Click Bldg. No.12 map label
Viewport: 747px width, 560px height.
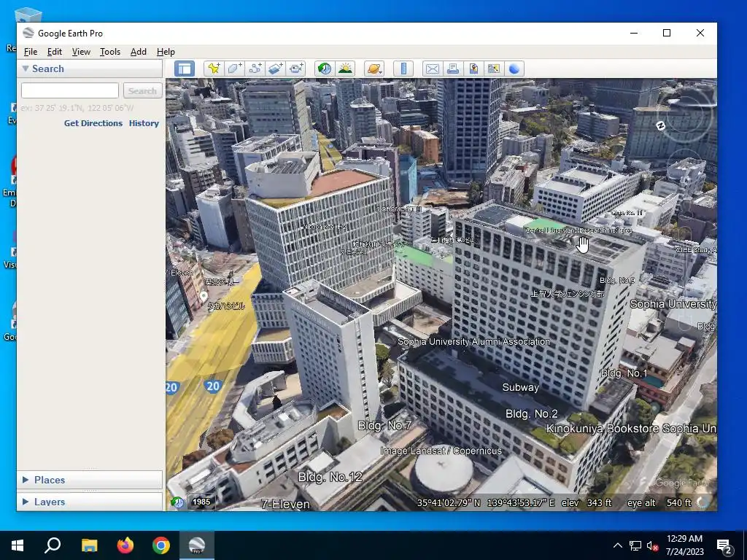tap(330, 477)
